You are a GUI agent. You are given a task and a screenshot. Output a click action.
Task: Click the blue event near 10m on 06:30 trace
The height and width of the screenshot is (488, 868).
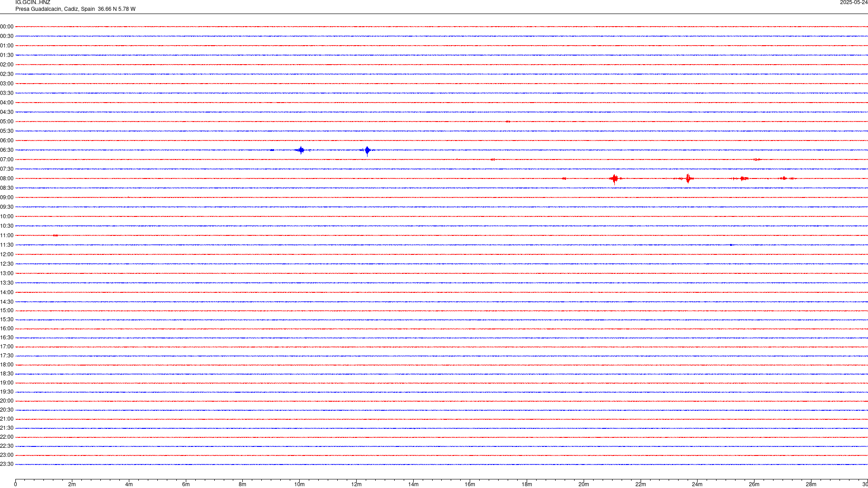[x=301, y=150]
